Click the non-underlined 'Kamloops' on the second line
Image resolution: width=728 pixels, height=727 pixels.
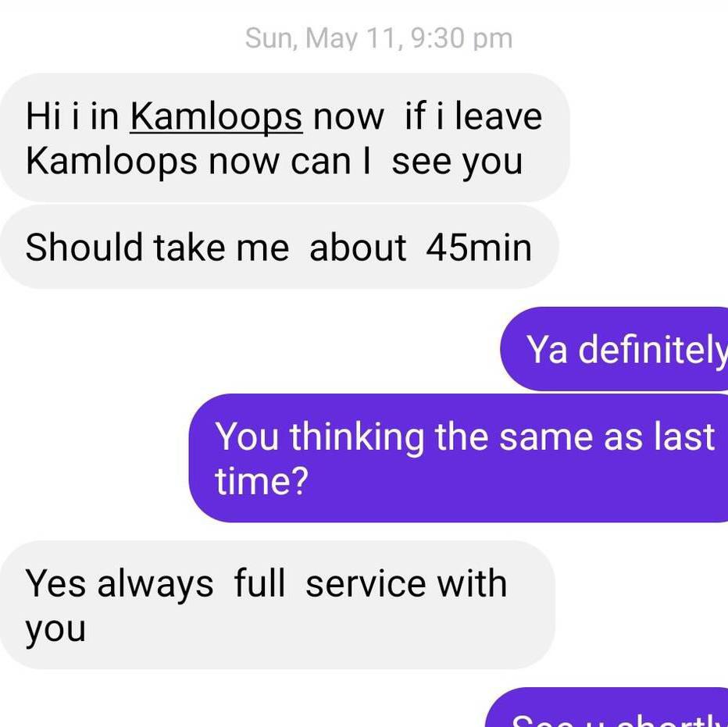click(x=112, y=162)
